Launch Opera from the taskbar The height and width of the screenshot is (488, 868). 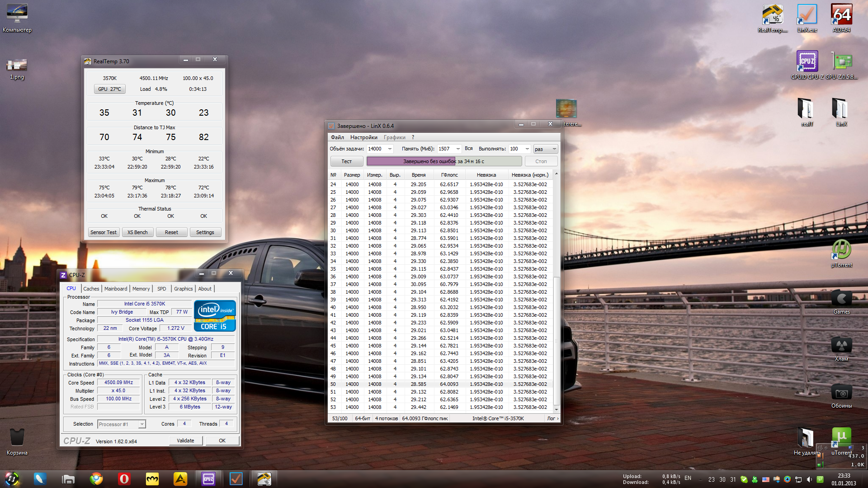[124, 479]
